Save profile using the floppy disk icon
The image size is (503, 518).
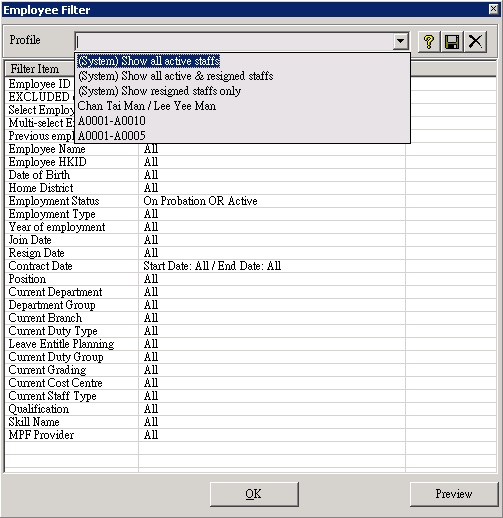click(452, 42)
